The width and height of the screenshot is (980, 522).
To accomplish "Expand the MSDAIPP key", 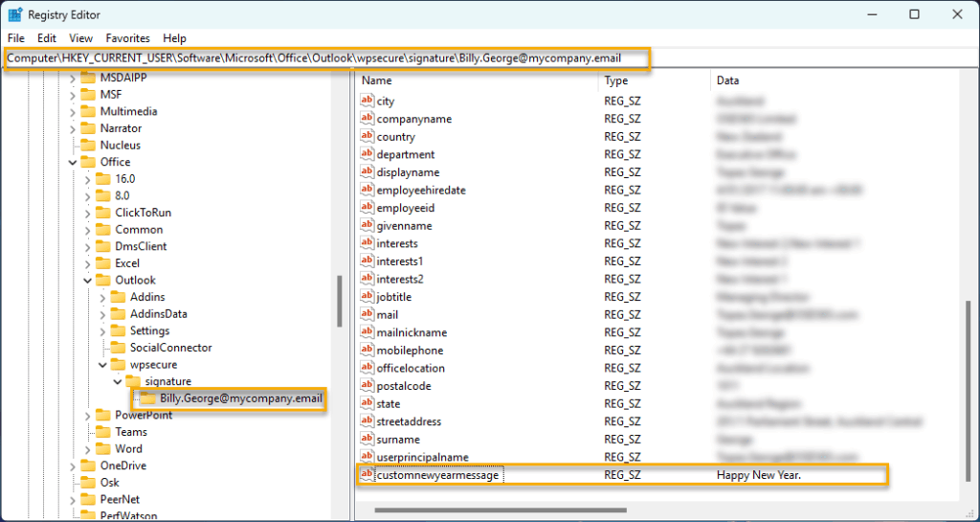I will (73, 79).
